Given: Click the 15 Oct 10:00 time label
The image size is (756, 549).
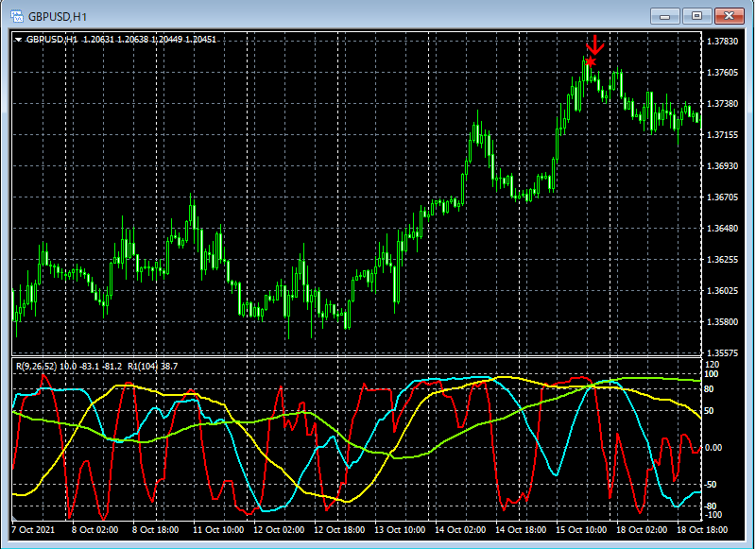Looking at the screenshot, I should click(x=581, y=530).
